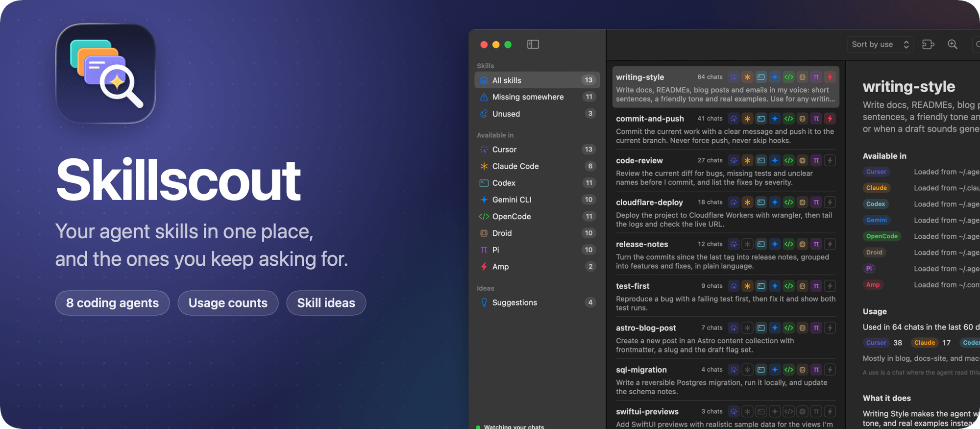Screen dimensions: 980x429
Task: Select the writing-style skill row
Action: [726, 87]
